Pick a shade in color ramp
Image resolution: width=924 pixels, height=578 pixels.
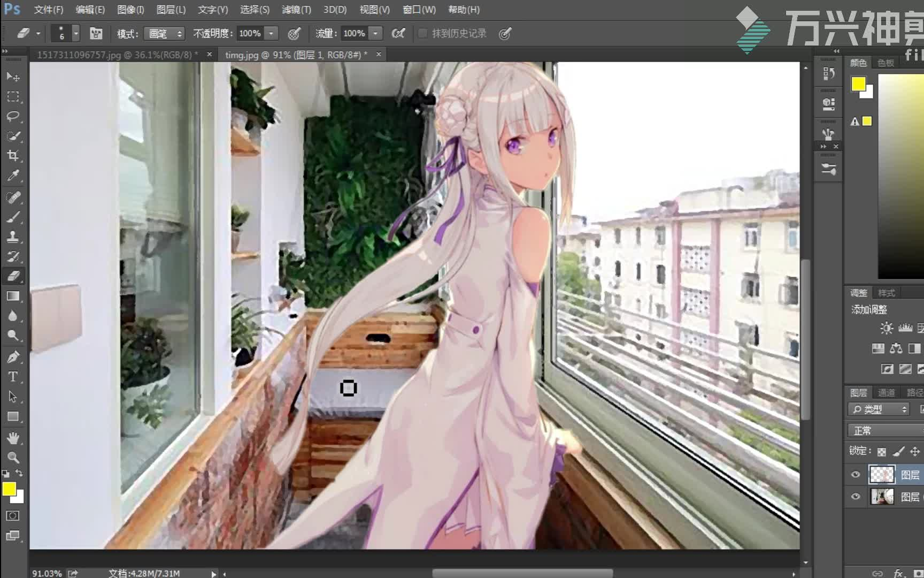click(x=901, y=177)
